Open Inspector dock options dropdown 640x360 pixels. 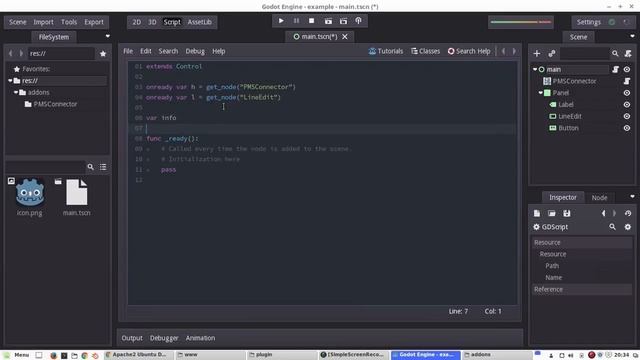[x=632, y=197]
